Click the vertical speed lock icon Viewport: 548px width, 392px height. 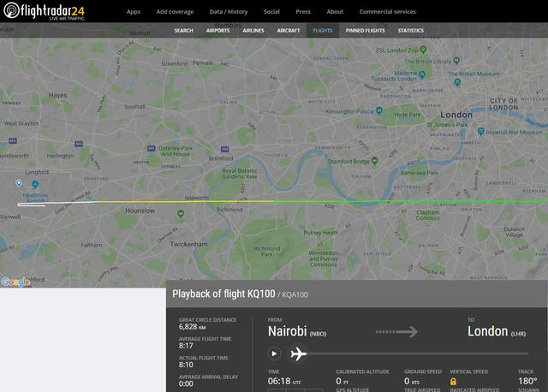[453, 381]
